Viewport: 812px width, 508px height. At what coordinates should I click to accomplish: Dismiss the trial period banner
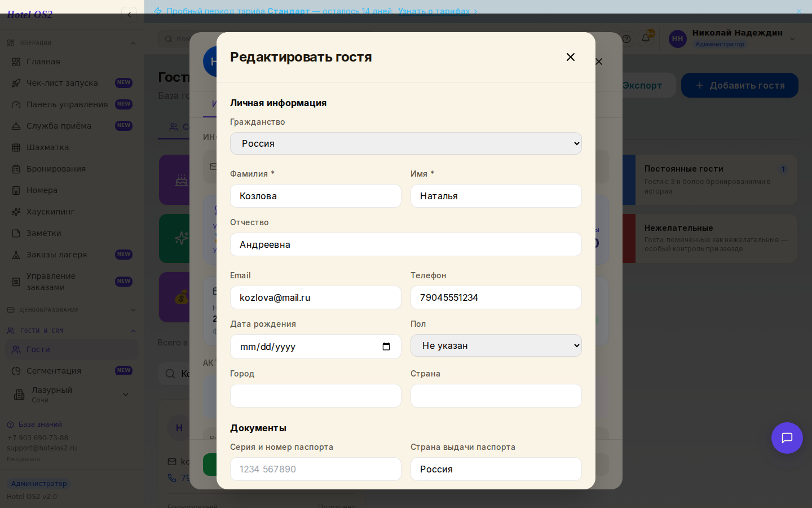tap(798, 11)
